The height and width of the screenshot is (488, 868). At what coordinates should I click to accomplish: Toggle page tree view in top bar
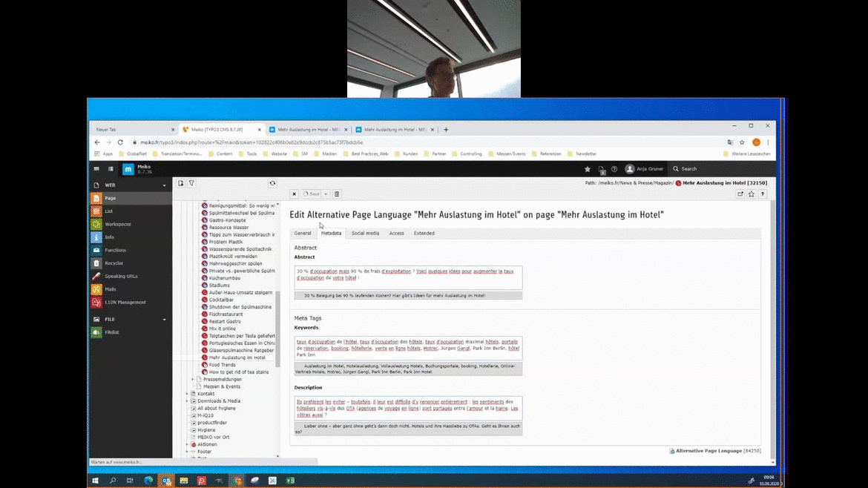111,169
